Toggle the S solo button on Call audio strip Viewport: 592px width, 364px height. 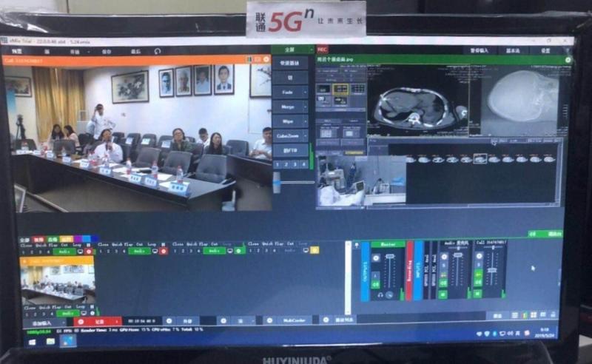(x=479, y=265)
